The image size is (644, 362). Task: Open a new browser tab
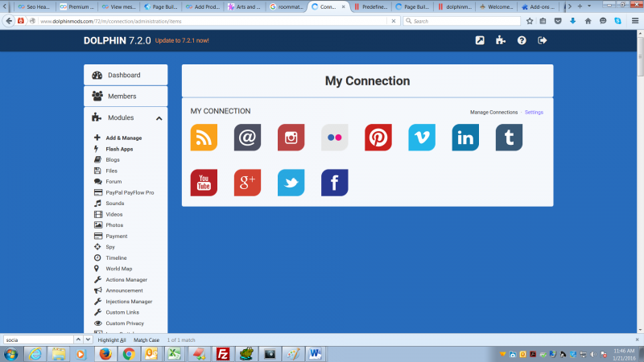(x=580, y=6)
